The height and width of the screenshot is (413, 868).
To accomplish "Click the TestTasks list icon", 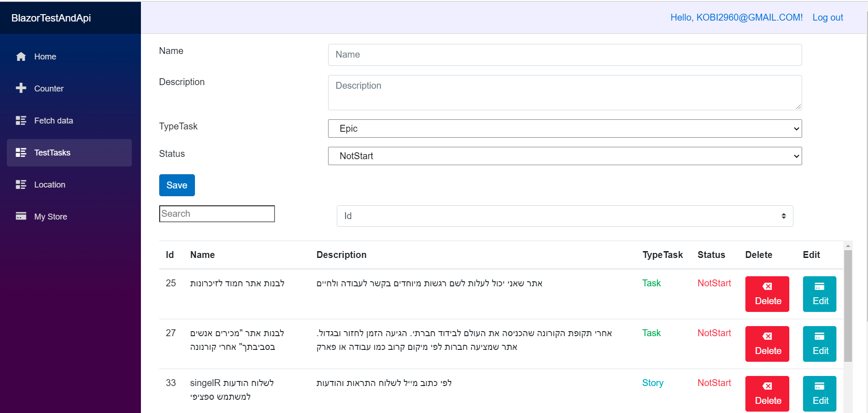I will pos(21,153).
